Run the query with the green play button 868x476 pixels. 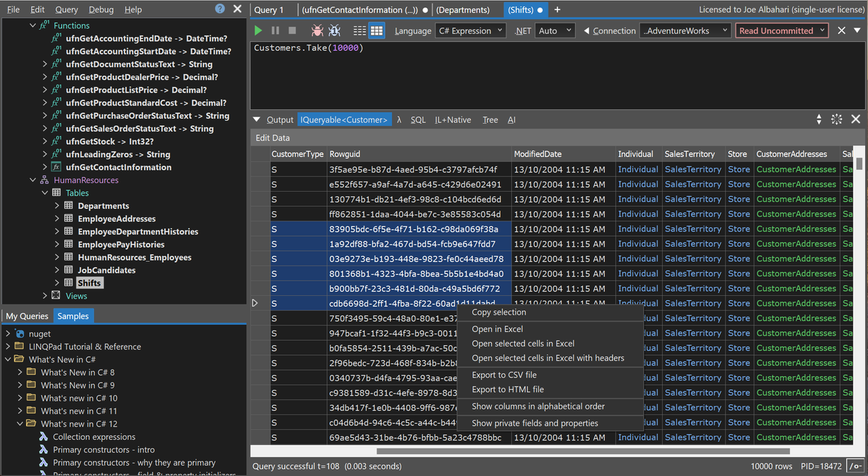tap(258, 30)
